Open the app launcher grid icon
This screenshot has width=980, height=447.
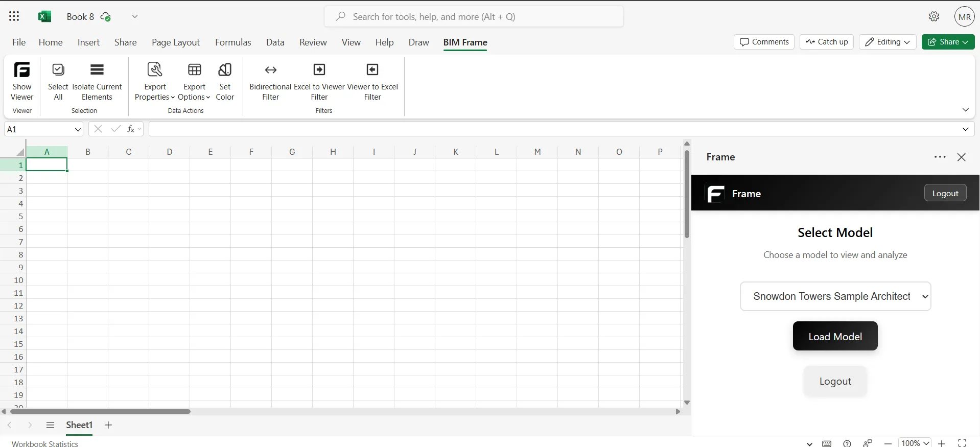(14, 17)
